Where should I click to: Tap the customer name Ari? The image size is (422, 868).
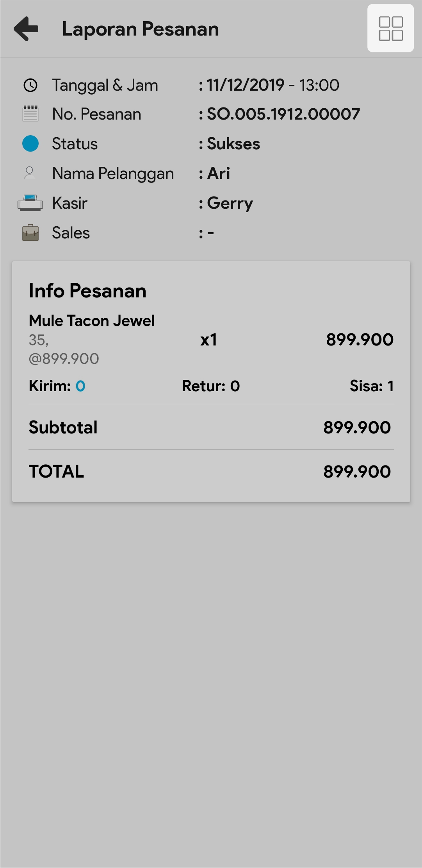click(219, 173)
